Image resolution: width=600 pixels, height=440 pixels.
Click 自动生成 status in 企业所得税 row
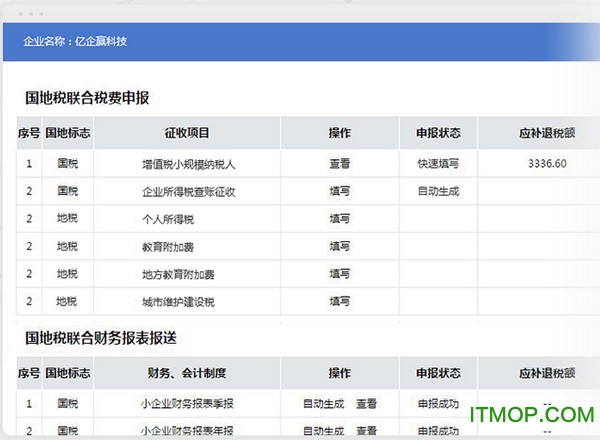click(438, 190)
